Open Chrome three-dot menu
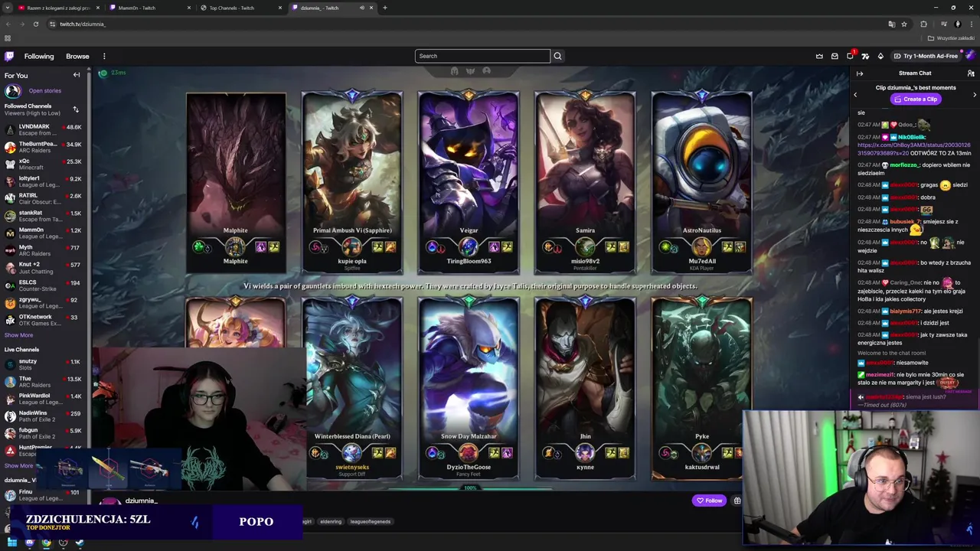The height and width of the screenshot is (551, 980). [x=972, y=24]
